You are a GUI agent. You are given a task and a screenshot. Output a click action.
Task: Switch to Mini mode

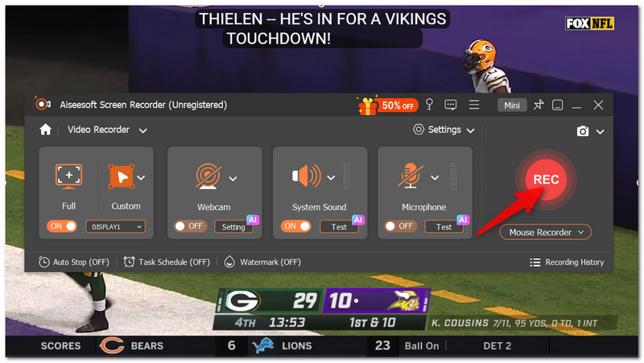(512, 105)
